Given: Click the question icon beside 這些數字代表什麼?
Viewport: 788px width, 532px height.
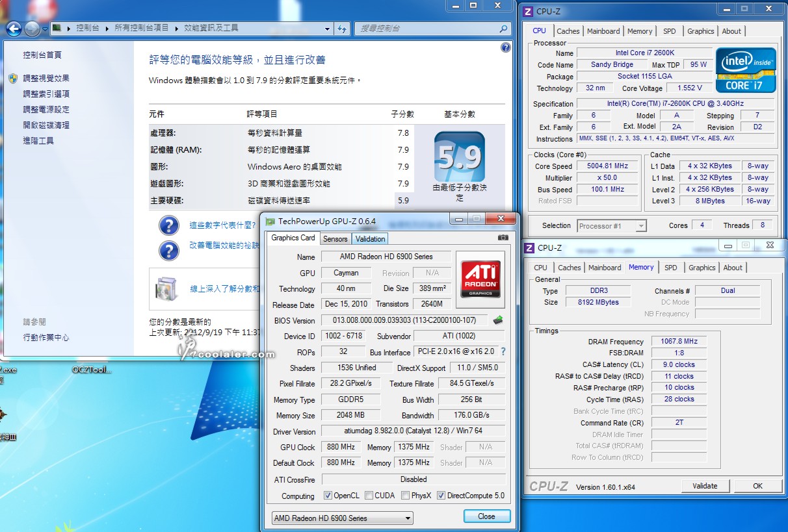Looking at the screenshot, I should pos(168,225).
